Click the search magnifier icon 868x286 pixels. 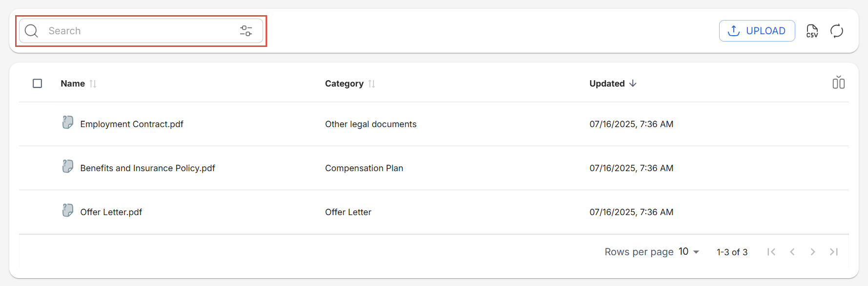pyautogui.click(x=31, y=31)
